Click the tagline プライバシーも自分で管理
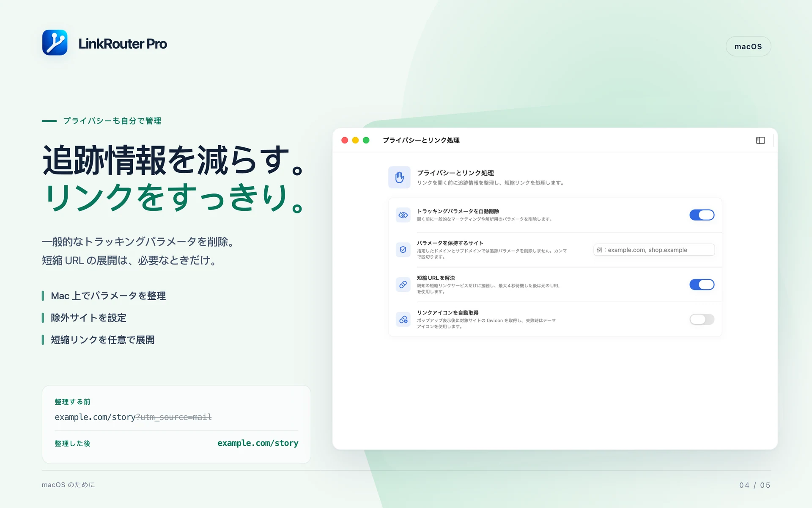 point(112,121)
